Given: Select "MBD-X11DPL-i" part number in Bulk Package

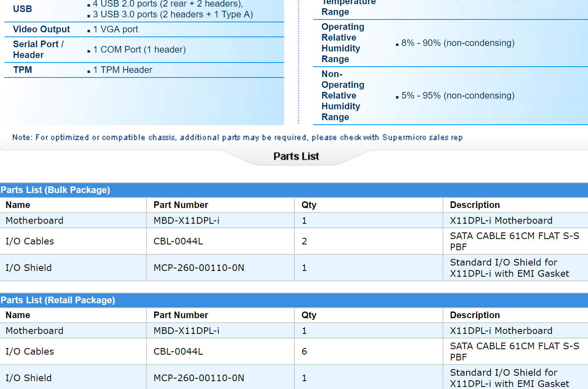Looking at the screenshot, I should (187, 221).
